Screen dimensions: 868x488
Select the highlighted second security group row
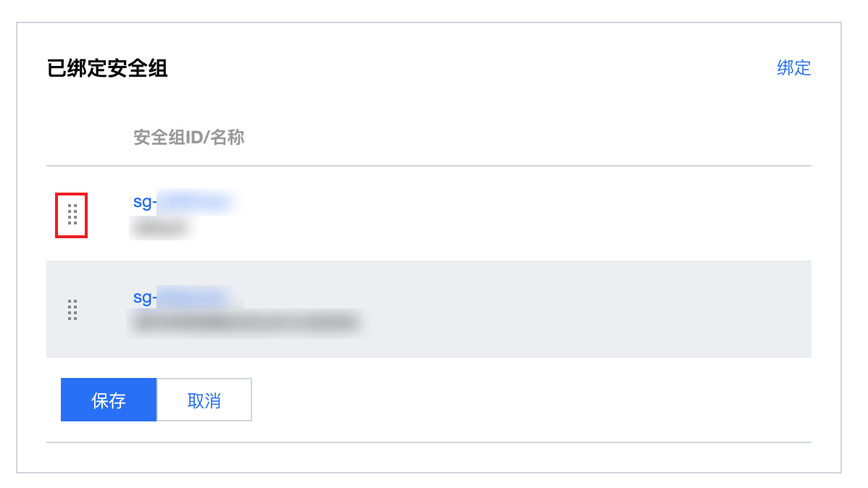tap(429, 309)
